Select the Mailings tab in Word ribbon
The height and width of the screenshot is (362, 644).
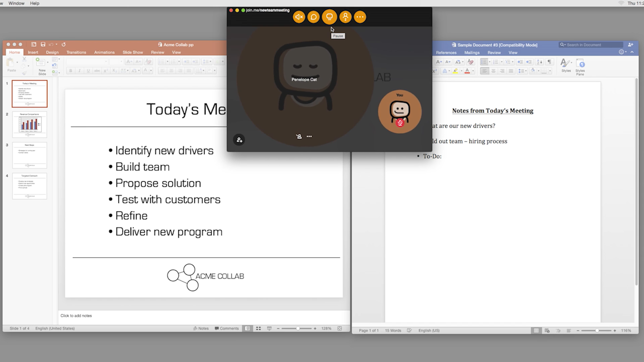point(472,52)
